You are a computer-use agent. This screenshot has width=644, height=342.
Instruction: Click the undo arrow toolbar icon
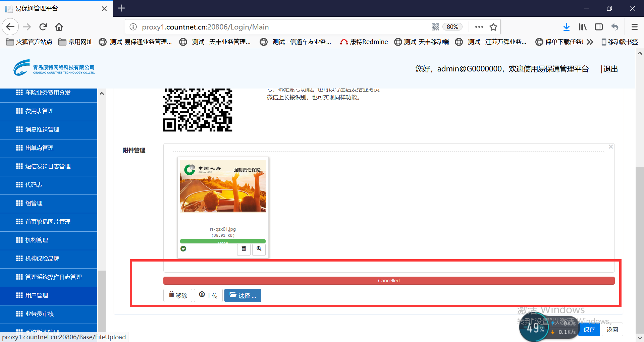(x=615, y=27)
